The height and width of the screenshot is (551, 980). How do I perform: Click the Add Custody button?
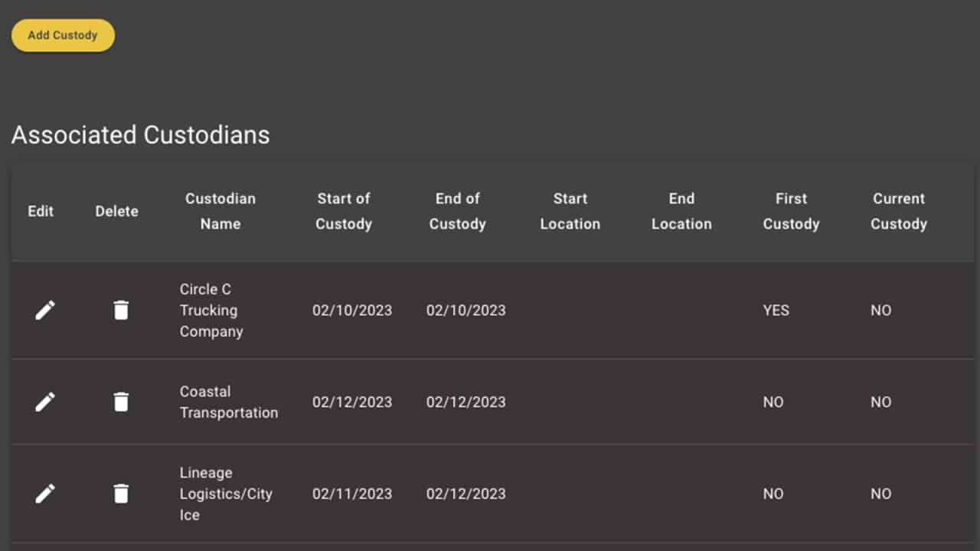[63, 35]
